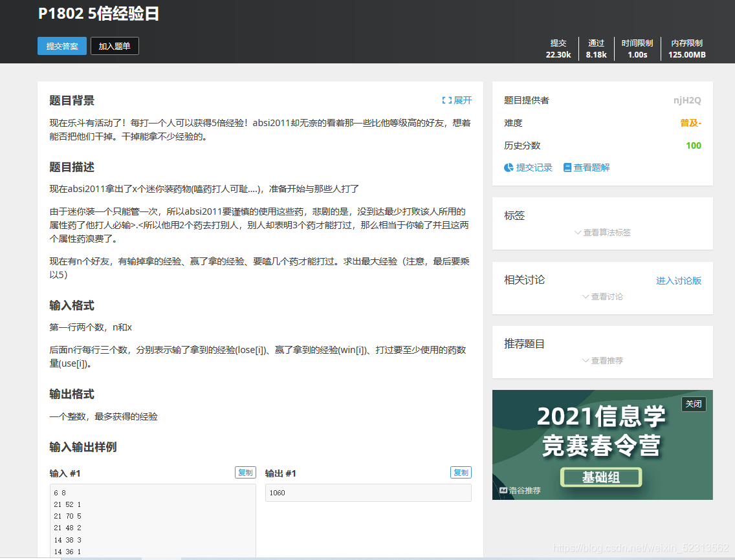Copy the sample input #1

point(245,472)
